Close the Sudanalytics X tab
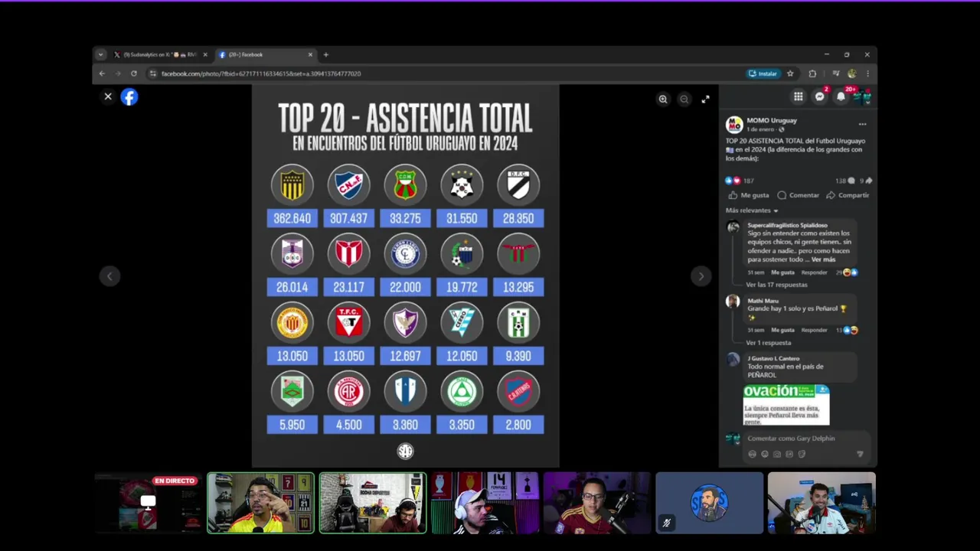980x551 pixels. (205, 55)
